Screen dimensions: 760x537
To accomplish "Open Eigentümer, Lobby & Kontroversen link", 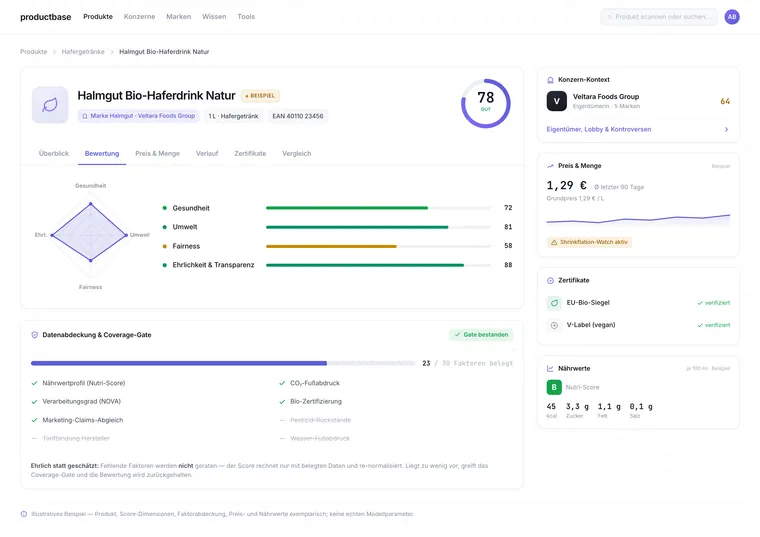I will tap(599, 129).
